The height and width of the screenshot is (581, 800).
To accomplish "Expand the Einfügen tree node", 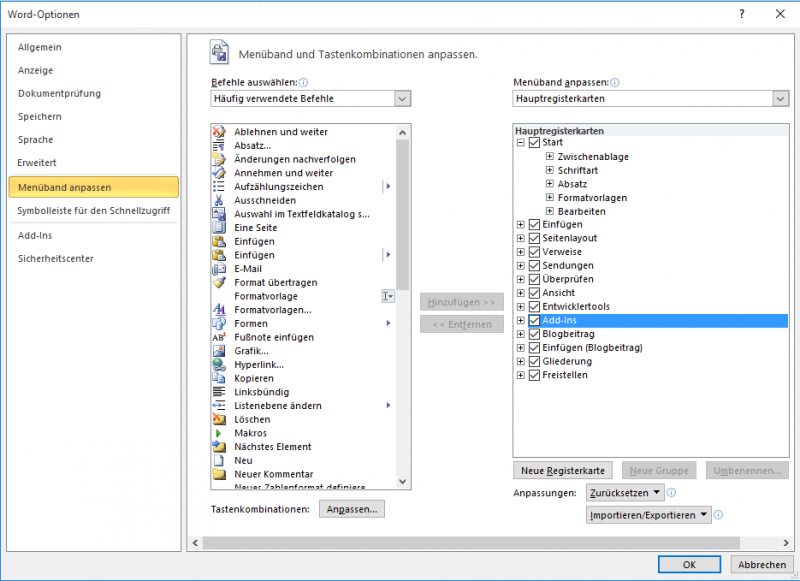I will (520, 225).
